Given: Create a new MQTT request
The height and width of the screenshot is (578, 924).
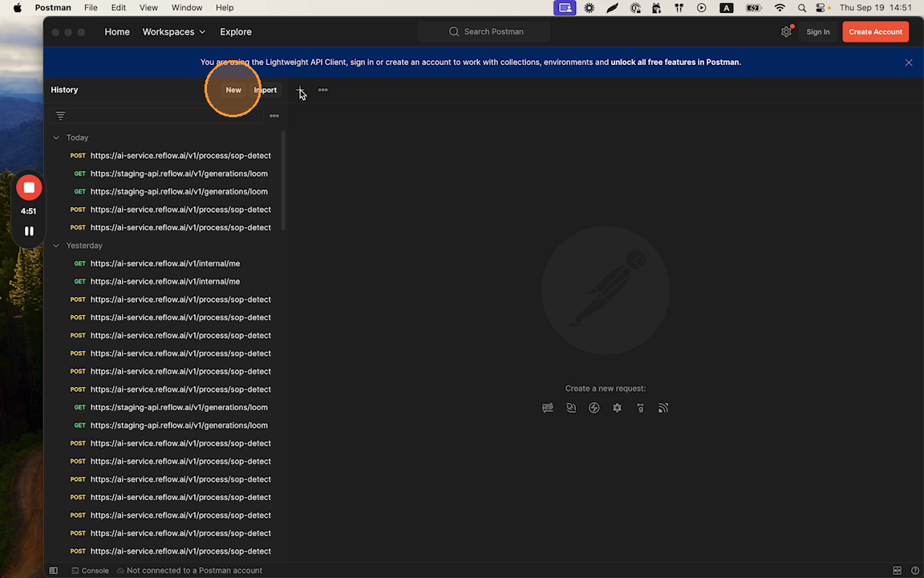Looking at the screenshot, I should point(663,408).
